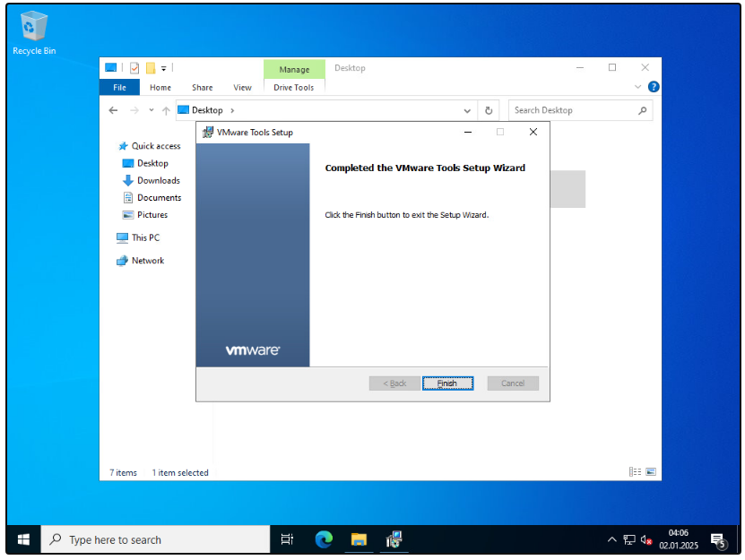Click the Cancel button in setup wizard
Image resolution: width=745 pixels, height=560 pixels.
pos(513,383)
